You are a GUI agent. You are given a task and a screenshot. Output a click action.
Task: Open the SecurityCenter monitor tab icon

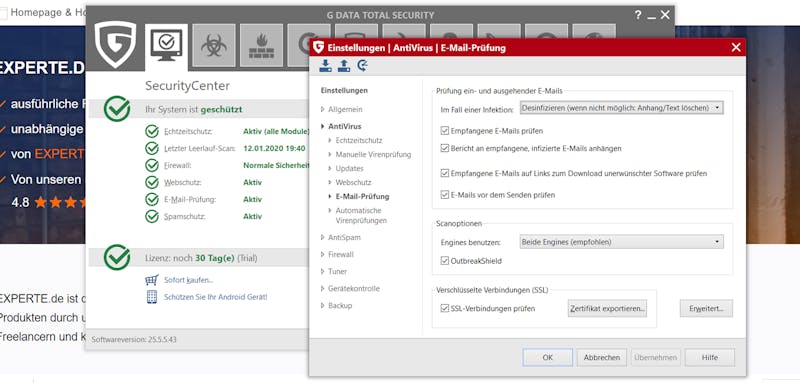[x=166, y=45]
